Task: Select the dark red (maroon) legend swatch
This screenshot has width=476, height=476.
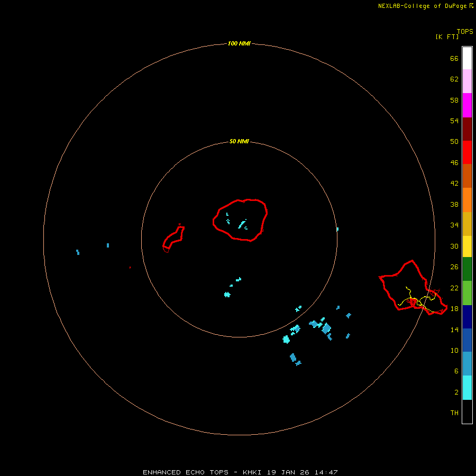Action: [467, 129]
